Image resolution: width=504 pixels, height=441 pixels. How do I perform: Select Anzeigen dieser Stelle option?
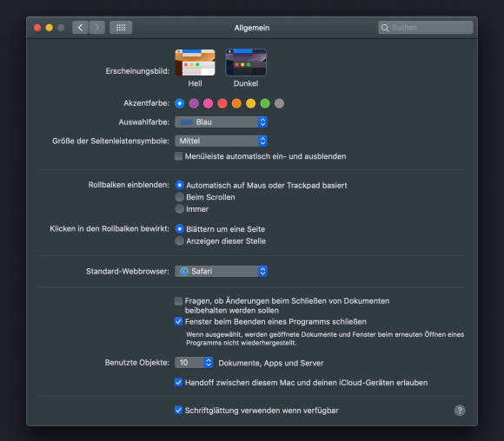pyautogui.click(x=179, y=240)
